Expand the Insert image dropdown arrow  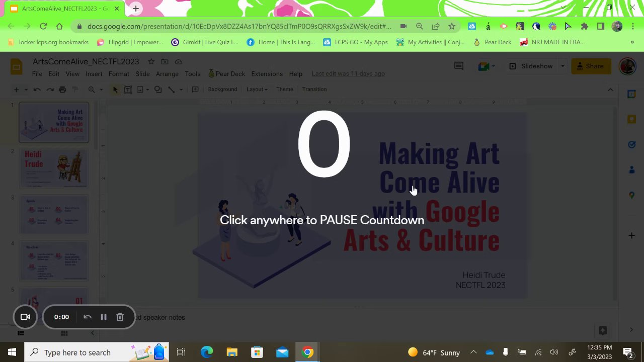coord(147,89)
